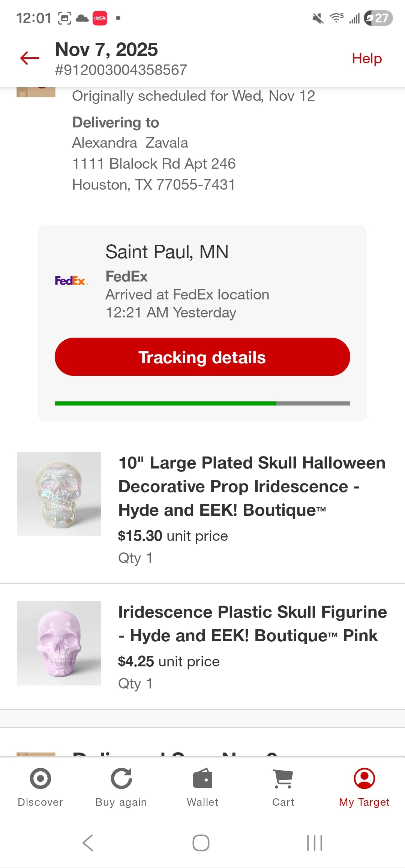
Task: Open the pink skull figurine thumbnail
Action: (59, 643)
